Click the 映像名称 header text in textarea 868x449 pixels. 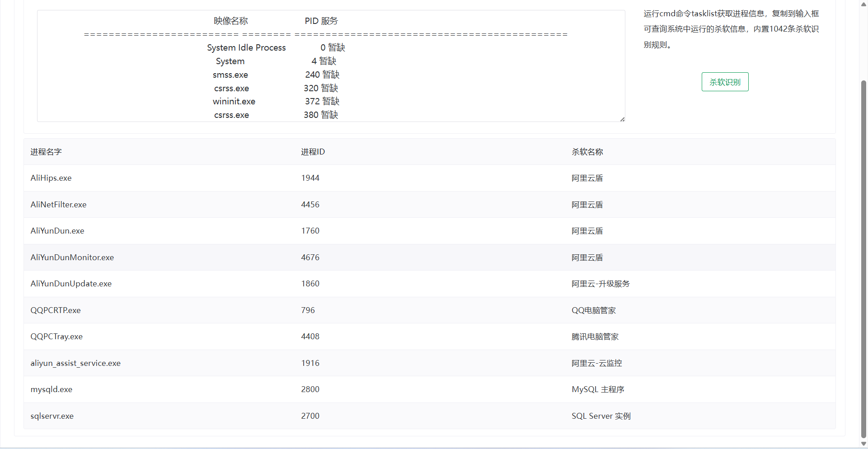click(x=231, y=21)
